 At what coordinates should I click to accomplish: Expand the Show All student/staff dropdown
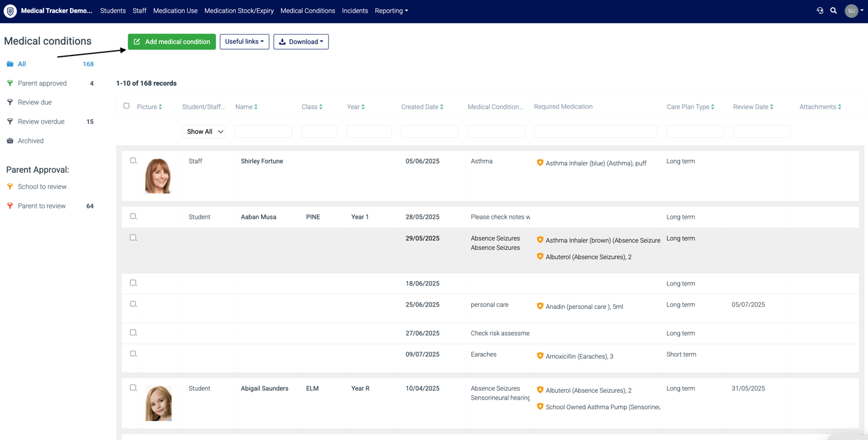[204, 132]
